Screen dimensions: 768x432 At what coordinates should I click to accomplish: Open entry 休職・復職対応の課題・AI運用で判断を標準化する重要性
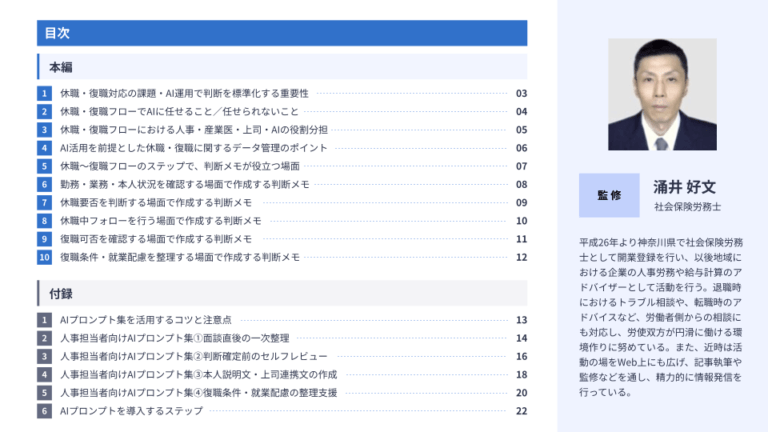tap(184, 93)
